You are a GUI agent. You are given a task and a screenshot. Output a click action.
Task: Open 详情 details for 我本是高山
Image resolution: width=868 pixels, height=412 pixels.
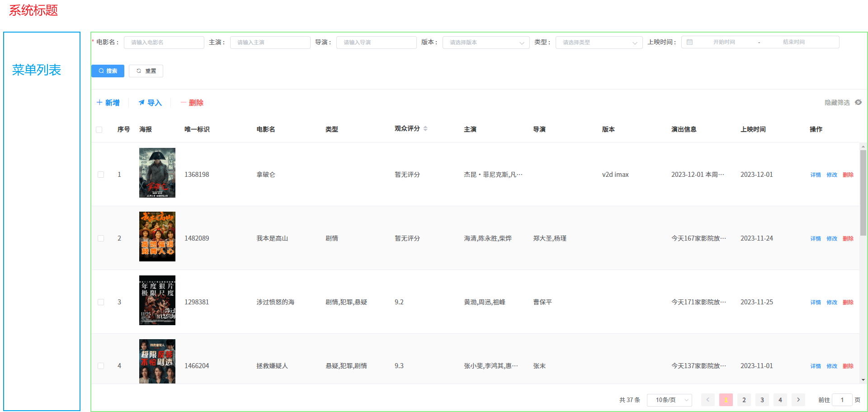816,239
